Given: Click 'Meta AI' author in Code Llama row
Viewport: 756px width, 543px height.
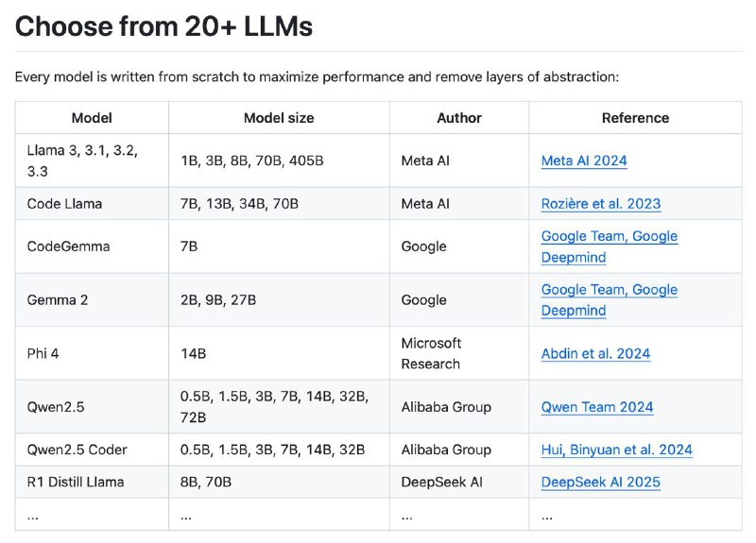Looking at the screenshot, I should (425, 204).
